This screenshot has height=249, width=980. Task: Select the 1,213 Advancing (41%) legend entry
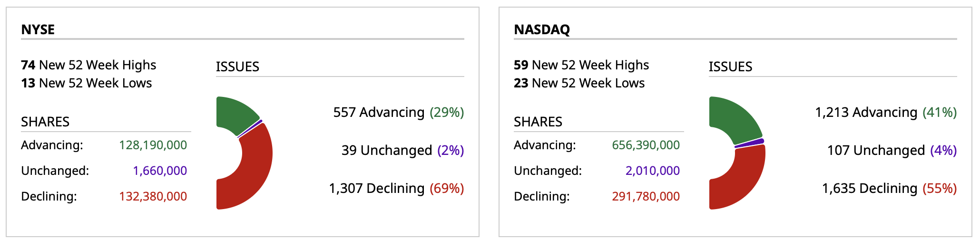(x=886, y=113)
